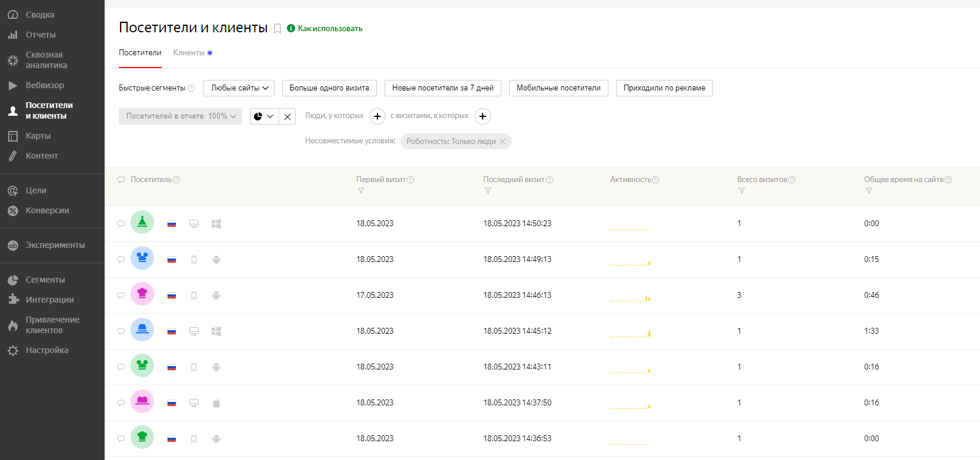This screenshot has width=980, height=460.
Task: Add a condition after с визитами, в которых
Action: tap(483, 116)
